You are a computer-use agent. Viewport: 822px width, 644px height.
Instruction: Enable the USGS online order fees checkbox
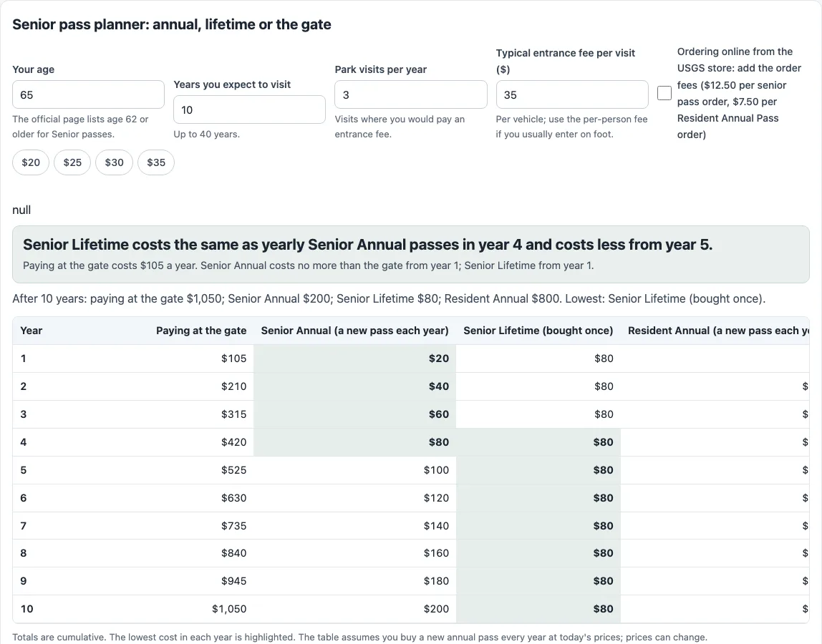[x=664, y=93]
